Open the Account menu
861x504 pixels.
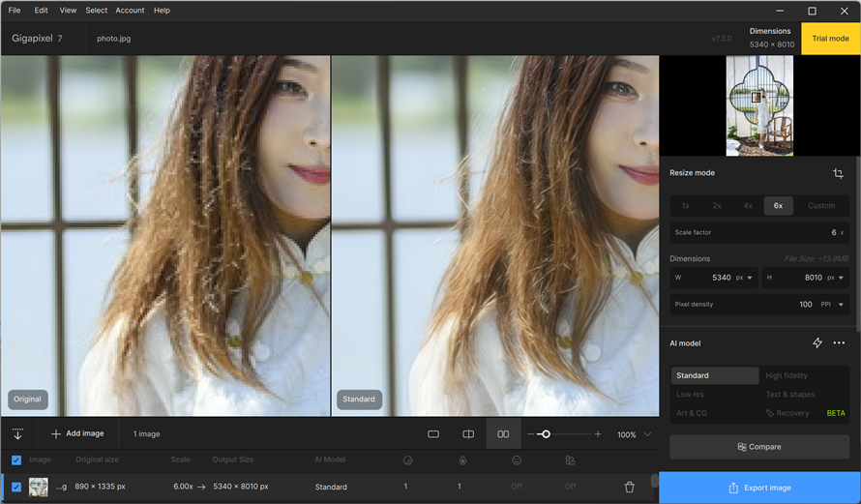pyautogui.click(x=130, y=11)
